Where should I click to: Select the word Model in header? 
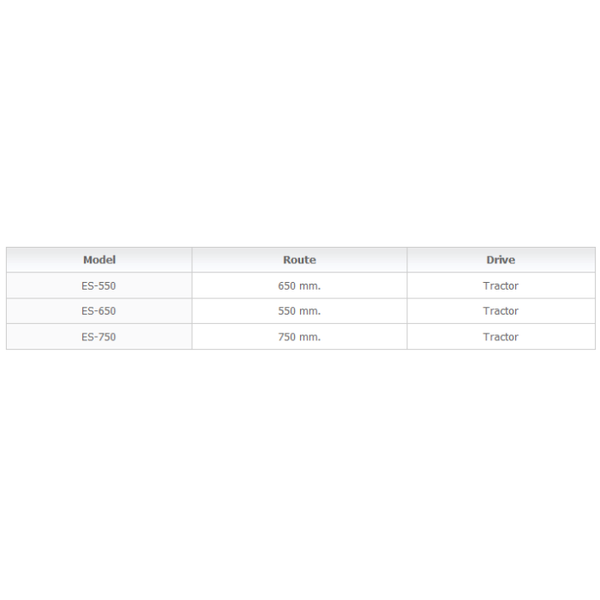(x=99, y=260)
